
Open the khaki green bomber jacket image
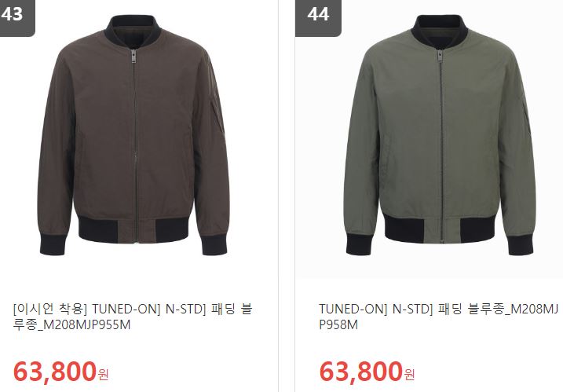(x=440, y=135)
